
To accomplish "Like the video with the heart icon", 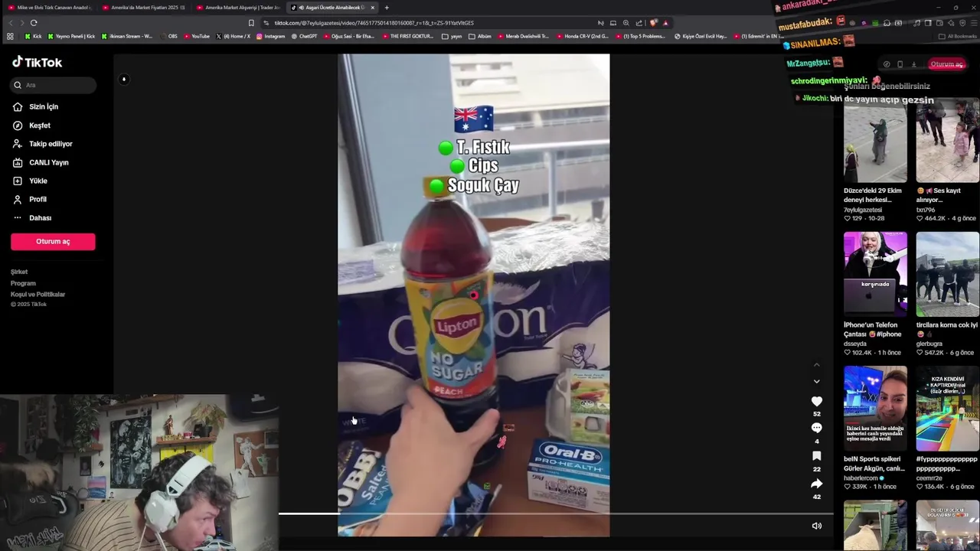I will 816,401.
